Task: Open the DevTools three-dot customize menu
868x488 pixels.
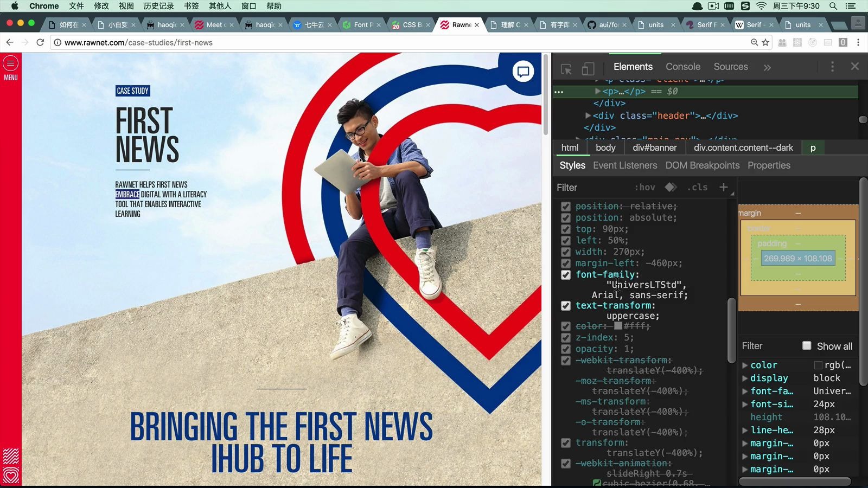Action: [x=832, y=67]
